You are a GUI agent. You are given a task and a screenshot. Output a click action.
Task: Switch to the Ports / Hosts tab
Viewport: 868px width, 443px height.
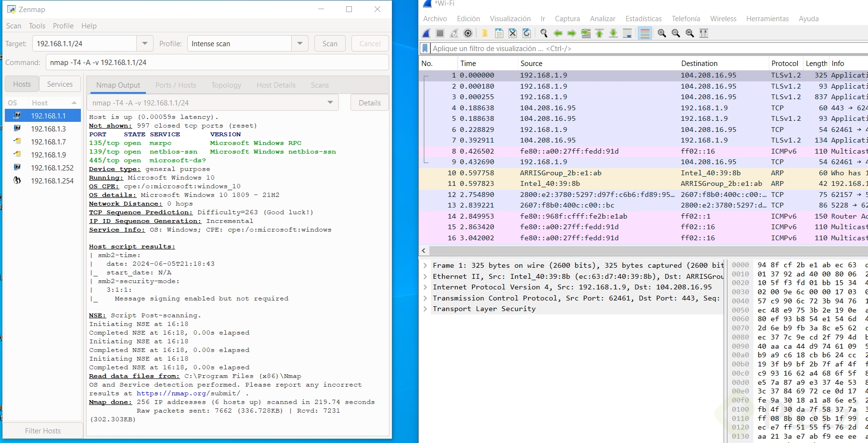click(x=175, y=85)
